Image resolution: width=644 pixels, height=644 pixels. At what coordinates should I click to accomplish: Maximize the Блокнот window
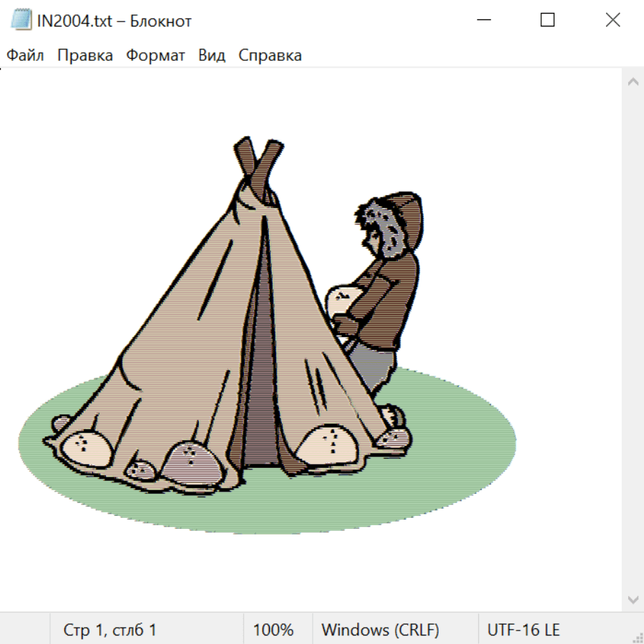click(547, 21)
